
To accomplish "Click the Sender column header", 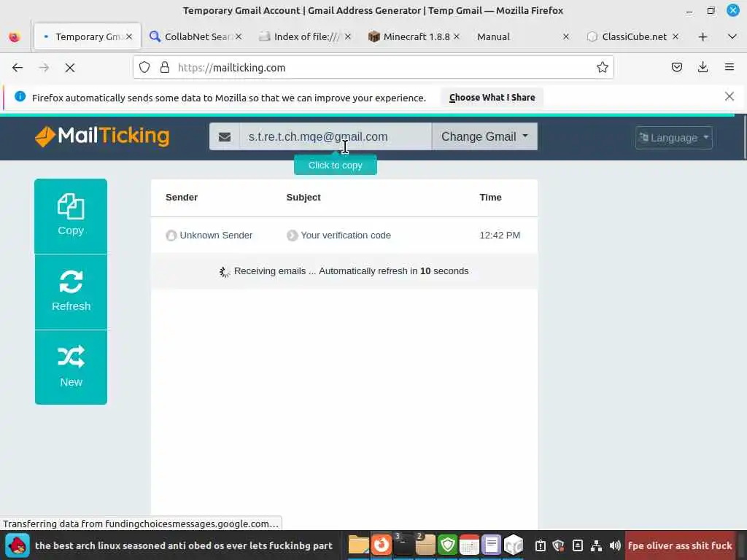I will click(x=182, y=197).
